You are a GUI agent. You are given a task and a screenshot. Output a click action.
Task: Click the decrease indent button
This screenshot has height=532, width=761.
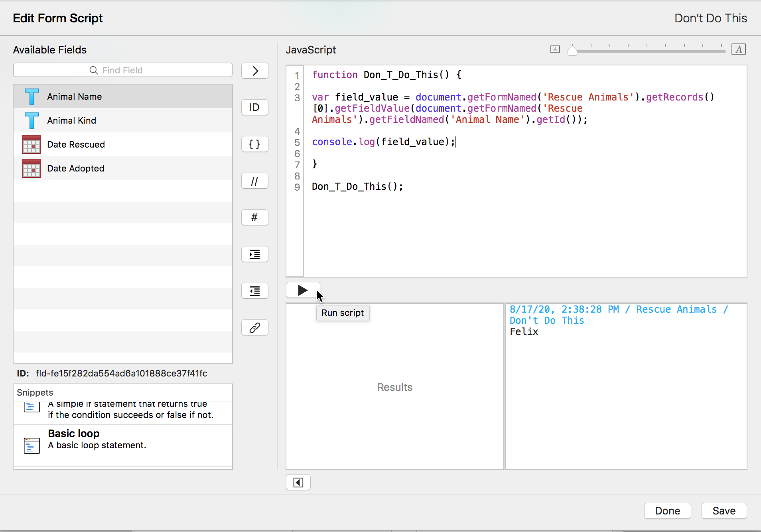coord(255,291)
